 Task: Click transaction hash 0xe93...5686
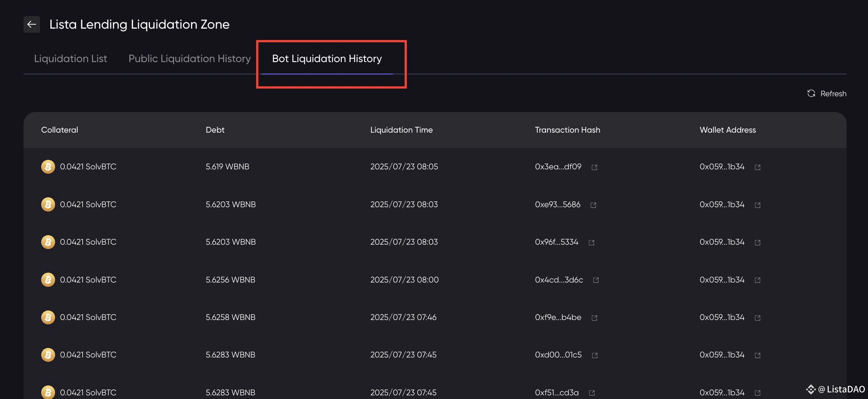pyautogui.click(x=558, y=204)
